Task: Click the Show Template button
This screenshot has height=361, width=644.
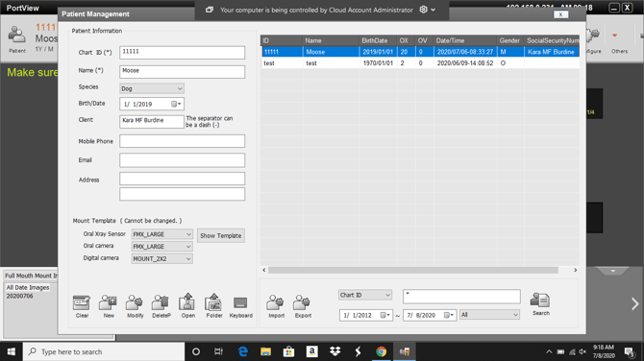Action: click(220, 236)
